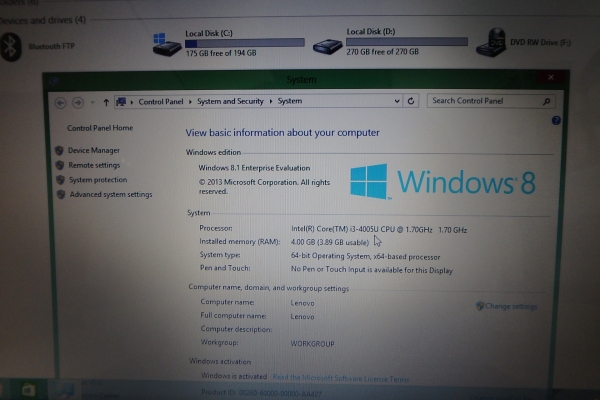Click the System protection shield icon

click(x=60, y=180)
